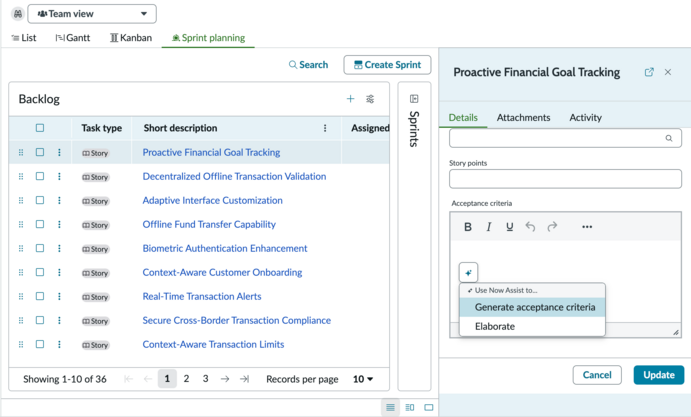This screenshot has width=691, height=417.
Task: Redo in the acceptance criteria editor
Action: click(552, 227)
